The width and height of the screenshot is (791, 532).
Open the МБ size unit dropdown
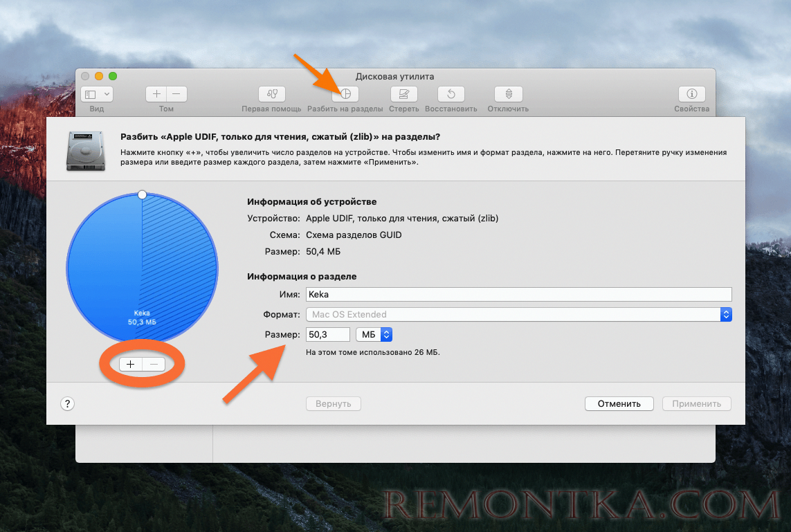[374, 335]
